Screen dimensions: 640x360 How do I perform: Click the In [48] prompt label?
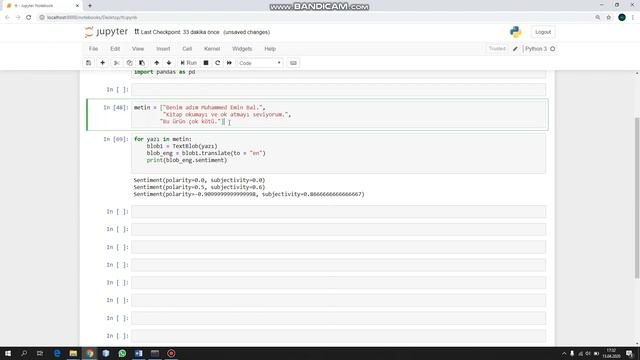point(116,107)
